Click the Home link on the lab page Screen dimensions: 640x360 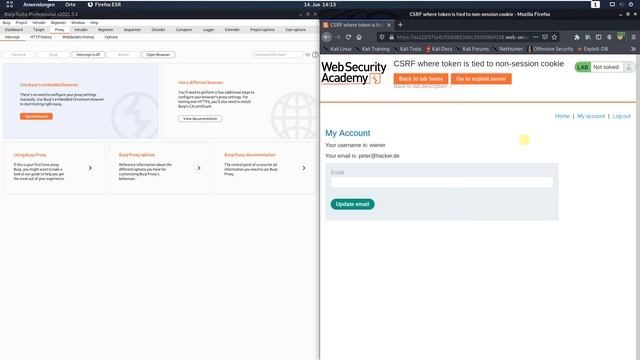coord(562,116)
